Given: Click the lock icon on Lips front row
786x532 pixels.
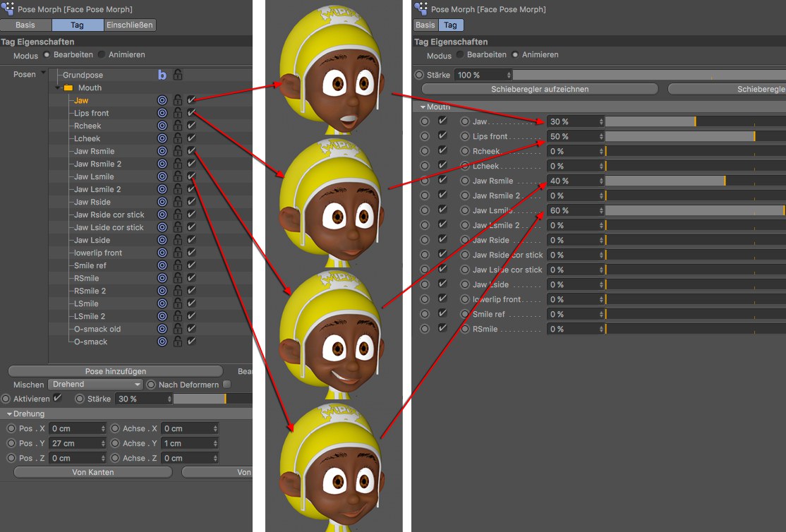Looking at the screenshot, I should pyautogui.click(x=178, y=114).
